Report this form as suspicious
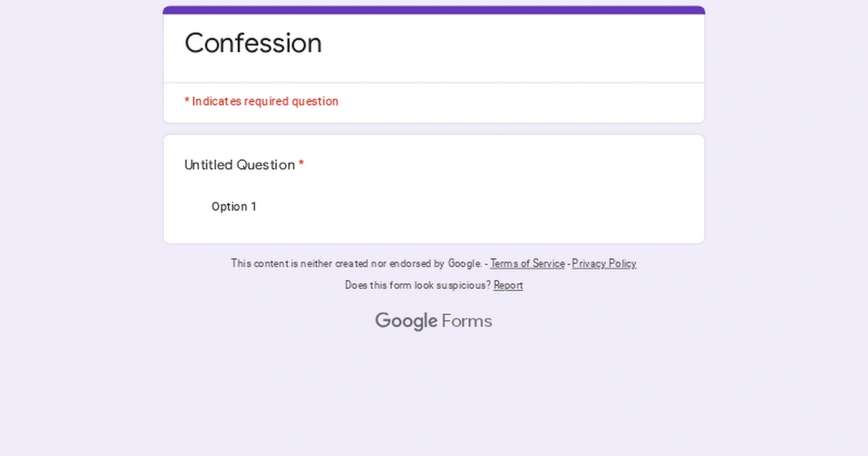The height and width of the screenshot is (456, 868). 509,285
